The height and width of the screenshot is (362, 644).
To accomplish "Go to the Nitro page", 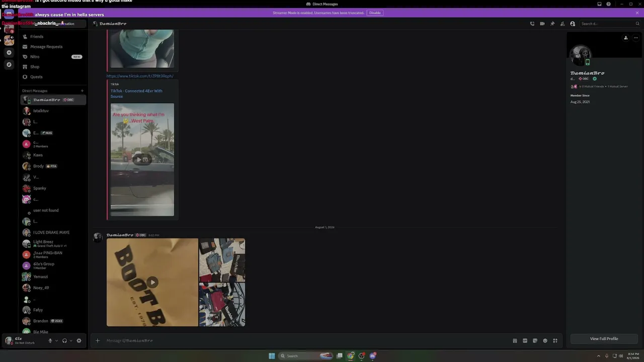I will 53,57.
